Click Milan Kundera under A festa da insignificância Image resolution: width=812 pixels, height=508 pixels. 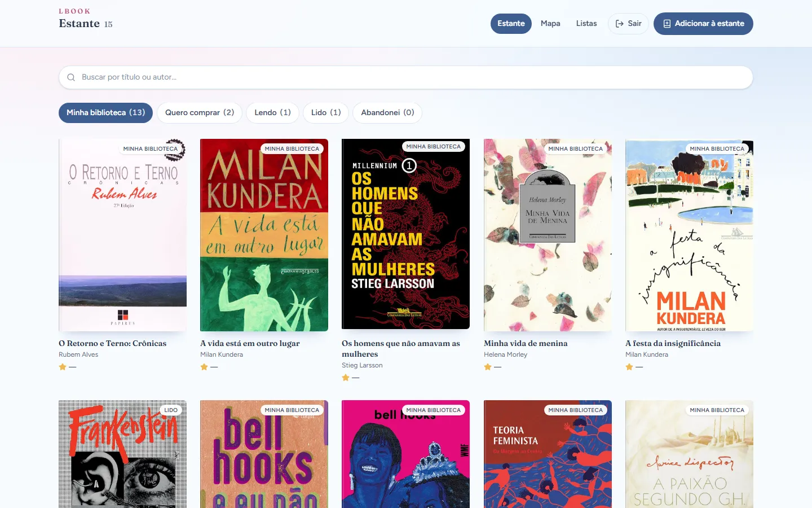coord(647,354)
